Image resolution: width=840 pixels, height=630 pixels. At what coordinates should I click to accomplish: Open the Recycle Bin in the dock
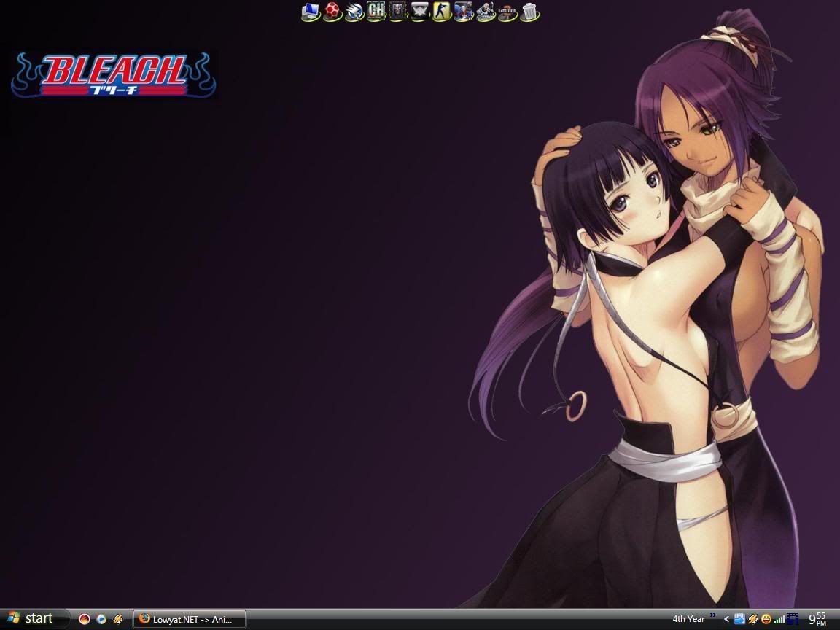coord(529,11)
